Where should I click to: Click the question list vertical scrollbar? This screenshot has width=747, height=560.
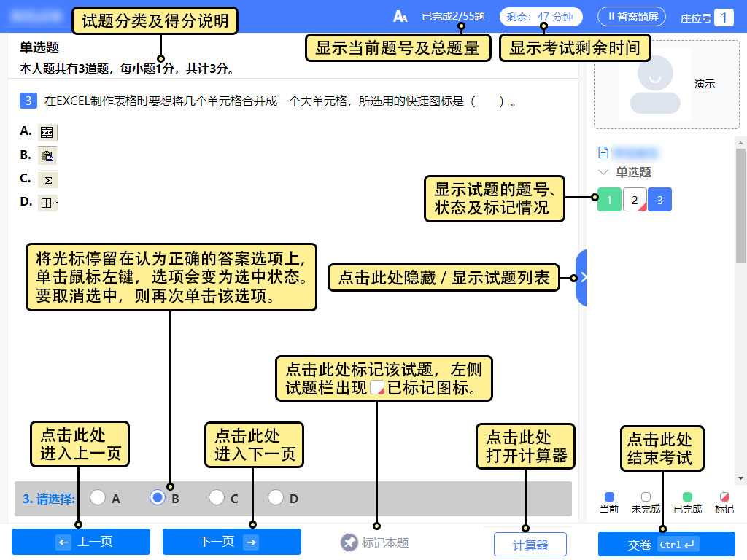click(x=740, y=205)
